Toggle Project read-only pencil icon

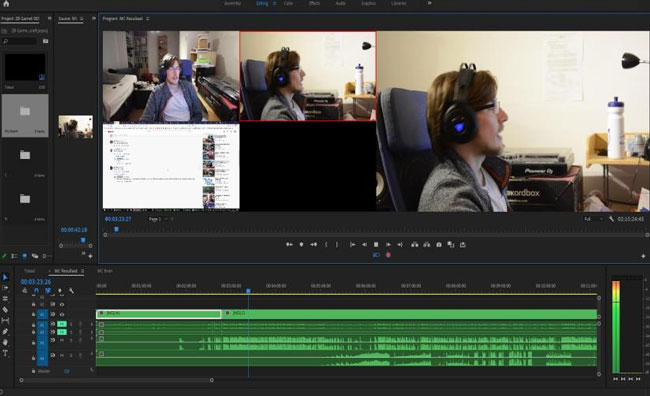(4, 256)
